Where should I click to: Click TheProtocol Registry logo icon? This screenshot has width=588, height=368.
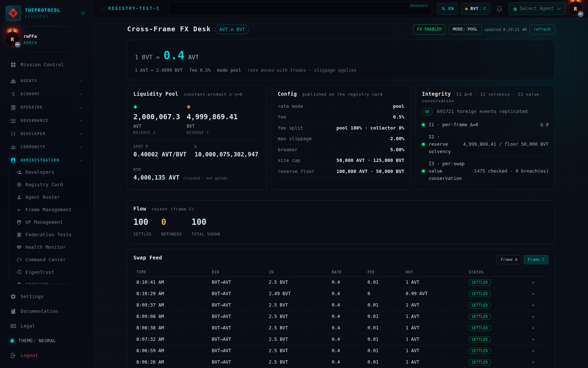tap(13, 13)
